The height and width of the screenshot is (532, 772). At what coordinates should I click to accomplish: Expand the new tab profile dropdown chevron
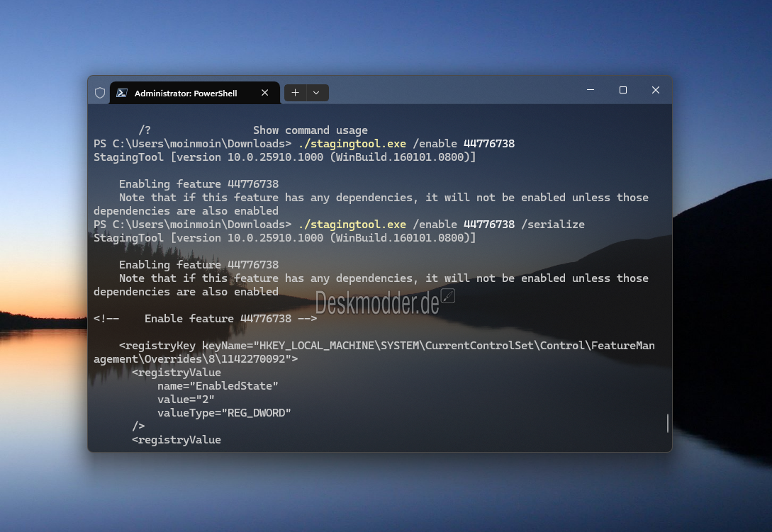point(317,93)
